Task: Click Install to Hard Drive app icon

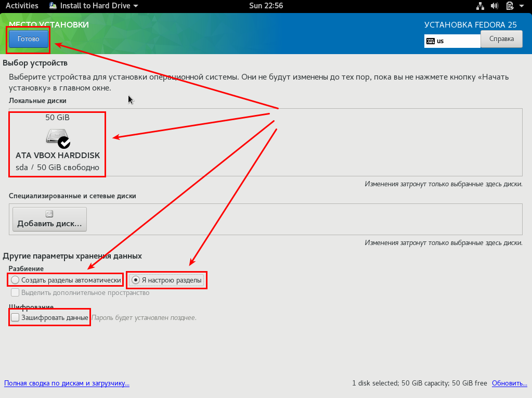Action: 54,6
